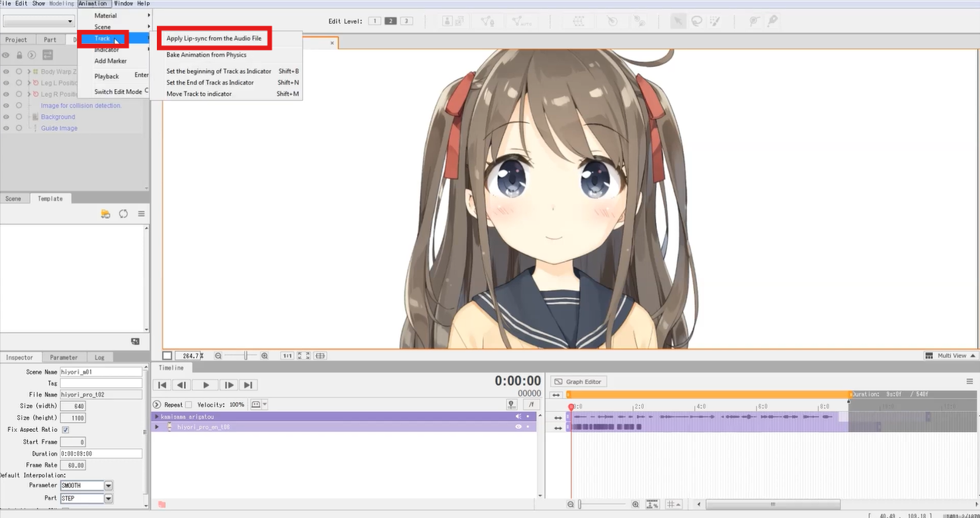This screenshot has height=518, width=980.
Task: Toggle visibility of hiyori_pro_en_t06 track
Action: [x=518, y=427]
